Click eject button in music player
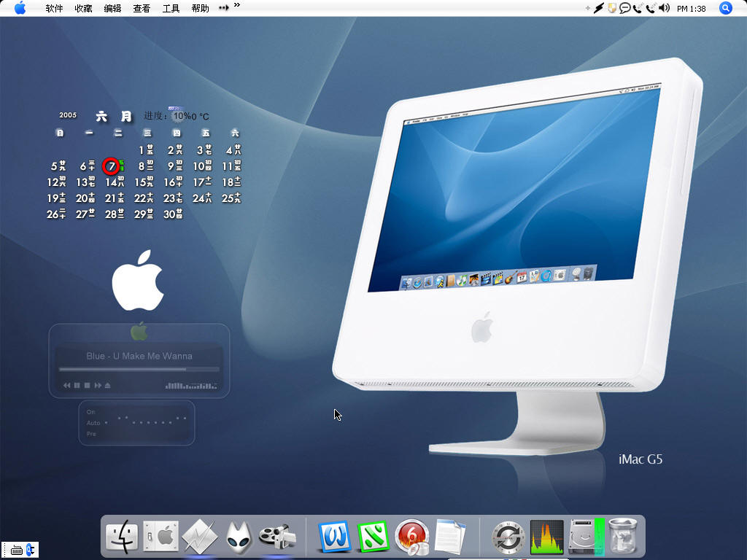Screen dimensions: 747x560 click(108, 385)
